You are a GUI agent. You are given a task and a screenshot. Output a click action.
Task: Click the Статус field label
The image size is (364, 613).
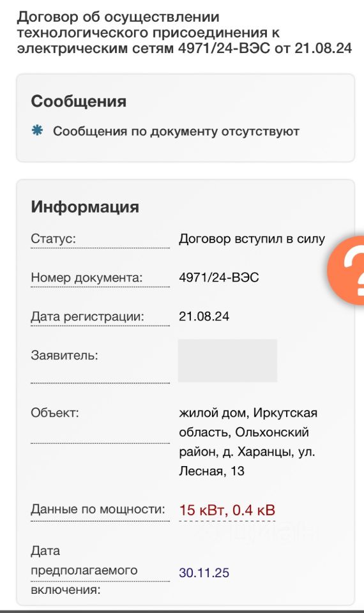click(x=53, y=238)
